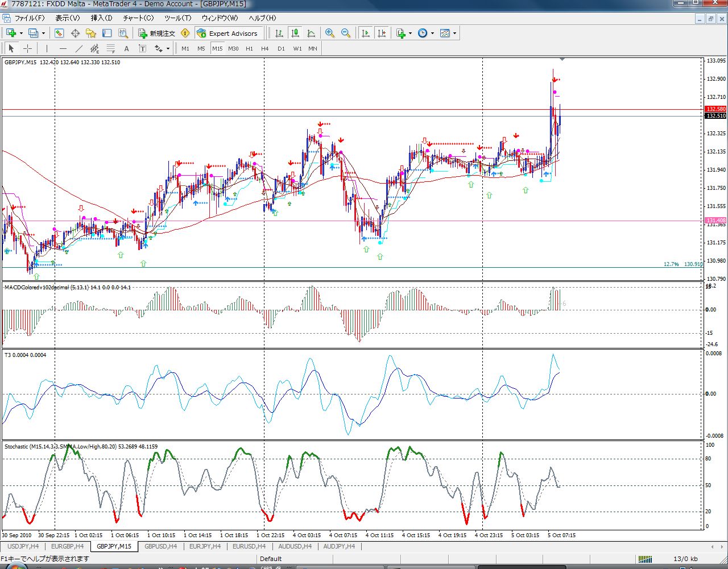Switch chart to line chart style

tap(311, 34)
